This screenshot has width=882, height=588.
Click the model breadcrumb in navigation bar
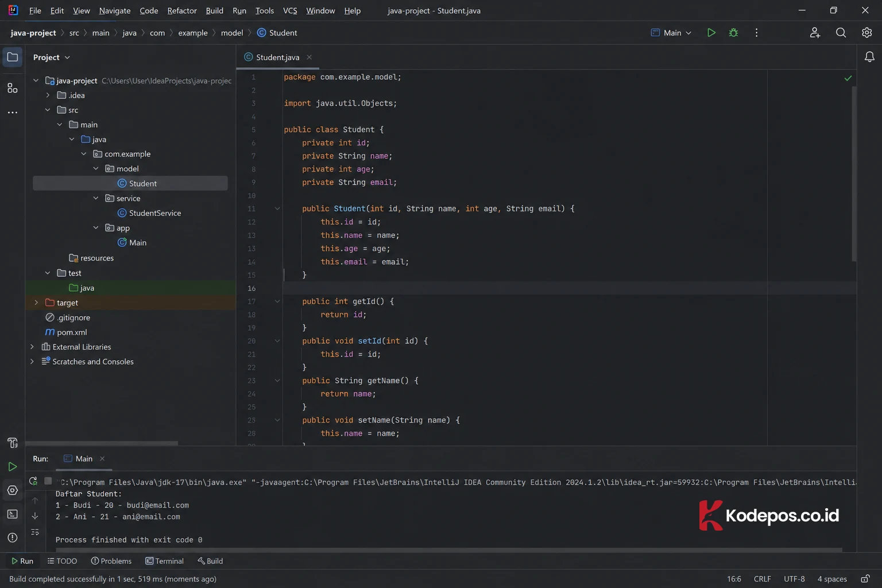[232, 33]
